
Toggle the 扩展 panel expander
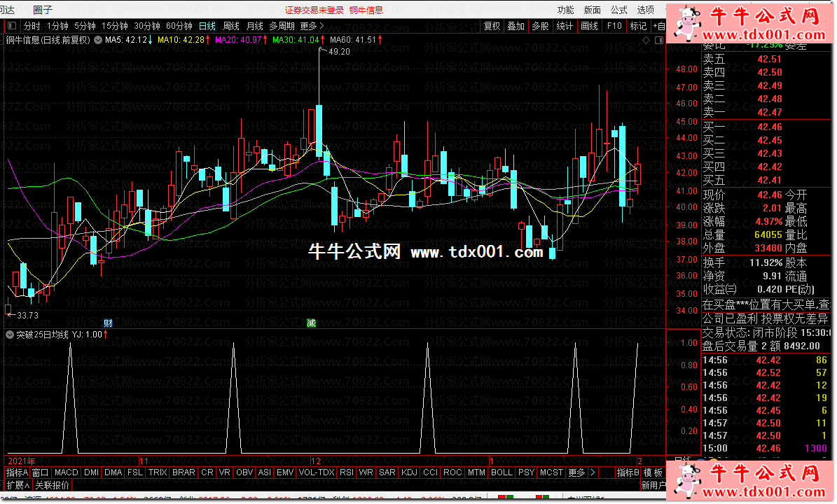[18, 484]
